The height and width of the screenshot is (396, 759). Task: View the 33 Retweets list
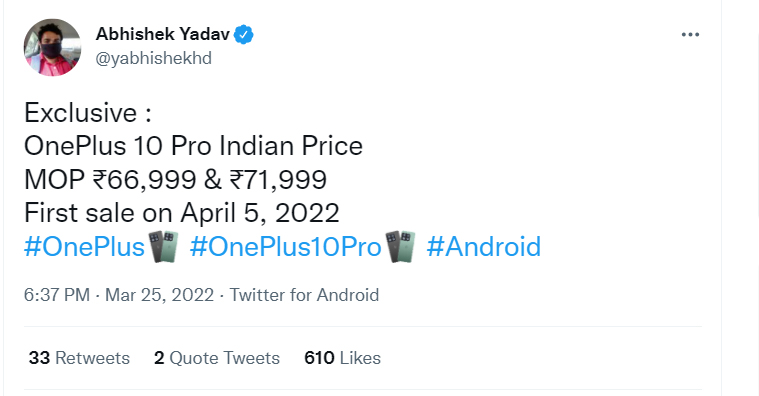(79, 358)
